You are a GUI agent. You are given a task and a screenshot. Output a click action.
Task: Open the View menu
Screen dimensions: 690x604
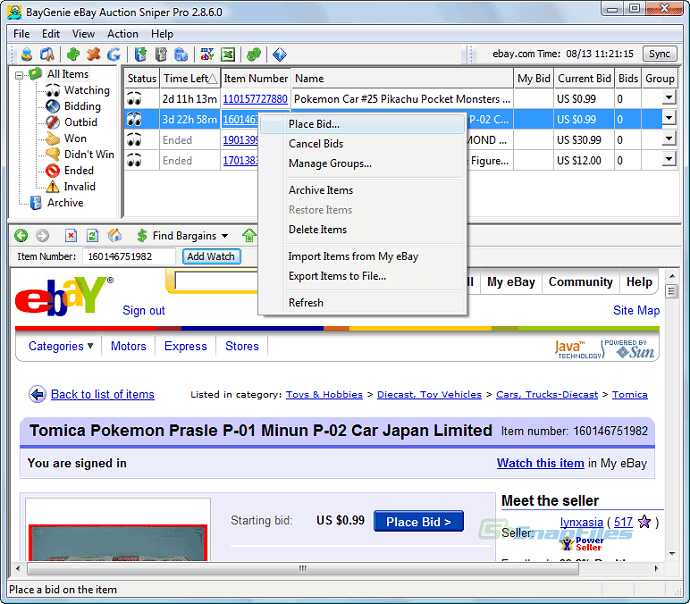click(x=83, y=34)
